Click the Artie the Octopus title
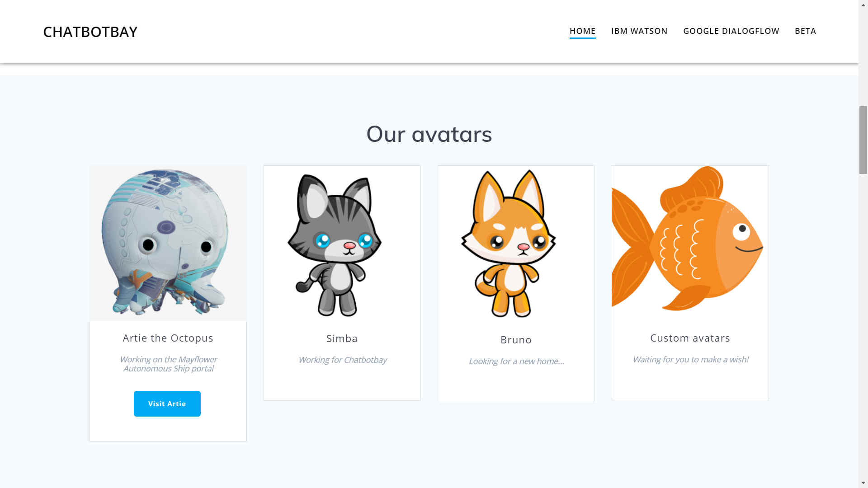Screen dimensions: 868x488 (168, 338)
